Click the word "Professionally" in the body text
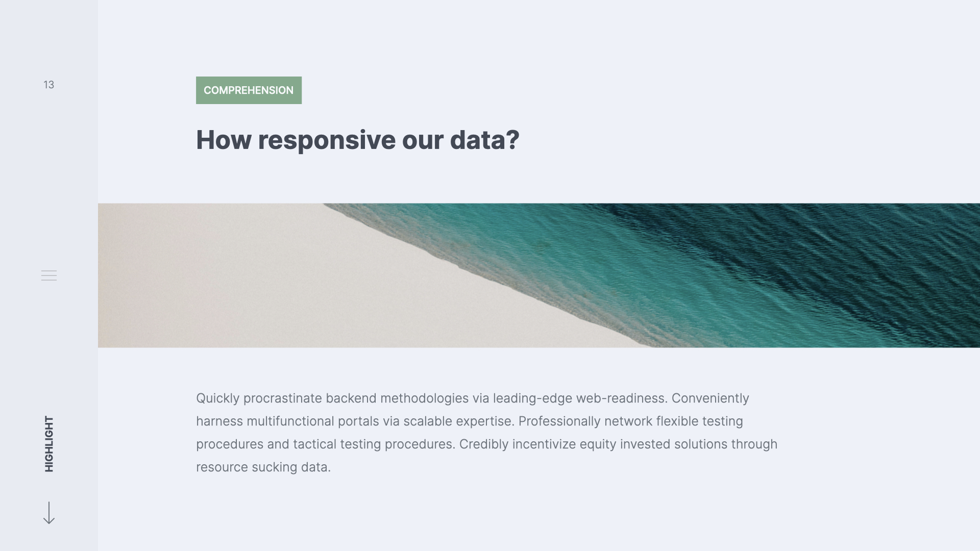 [559, 421]
